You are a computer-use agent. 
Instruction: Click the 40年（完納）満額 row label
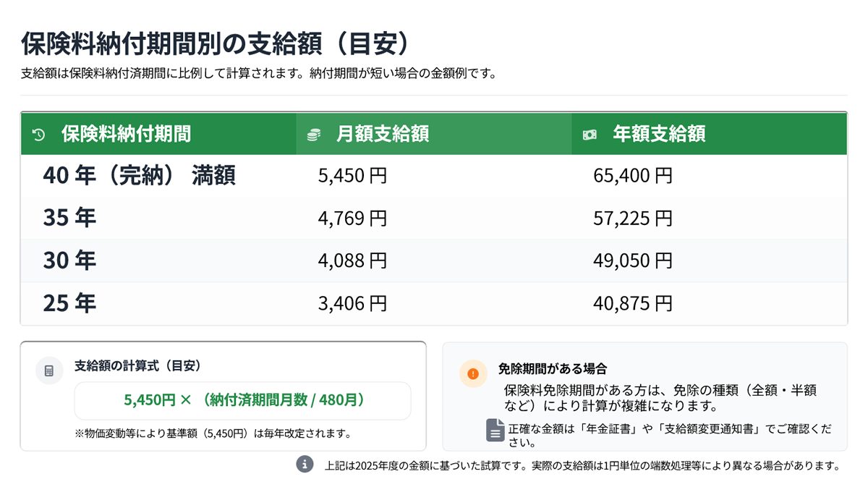139,176
